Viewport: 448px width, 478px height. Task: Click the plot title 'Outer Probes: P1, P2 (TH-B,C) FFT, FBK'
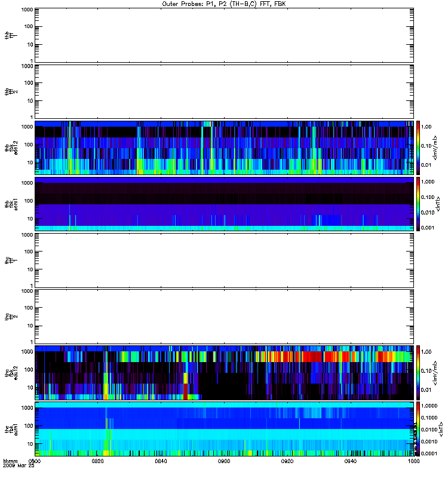pyautogui.click(x=224, y=4)
